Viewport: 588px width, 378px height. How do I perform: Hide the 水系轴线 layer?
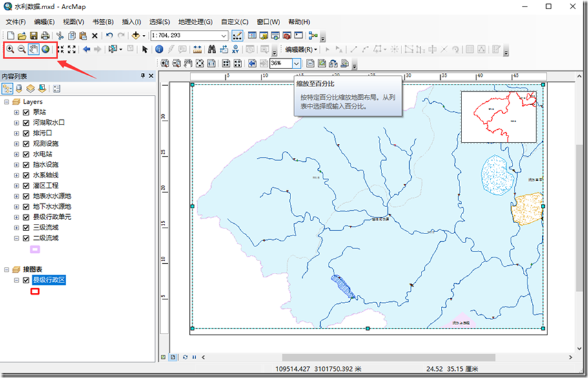(26, 175)
